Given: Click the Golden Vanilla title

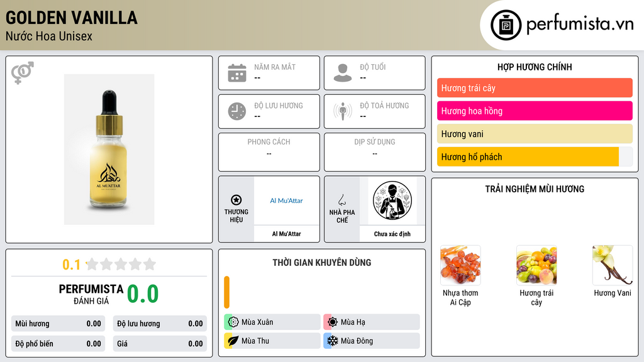Looking at the screenshot, I should pos(72,18).
